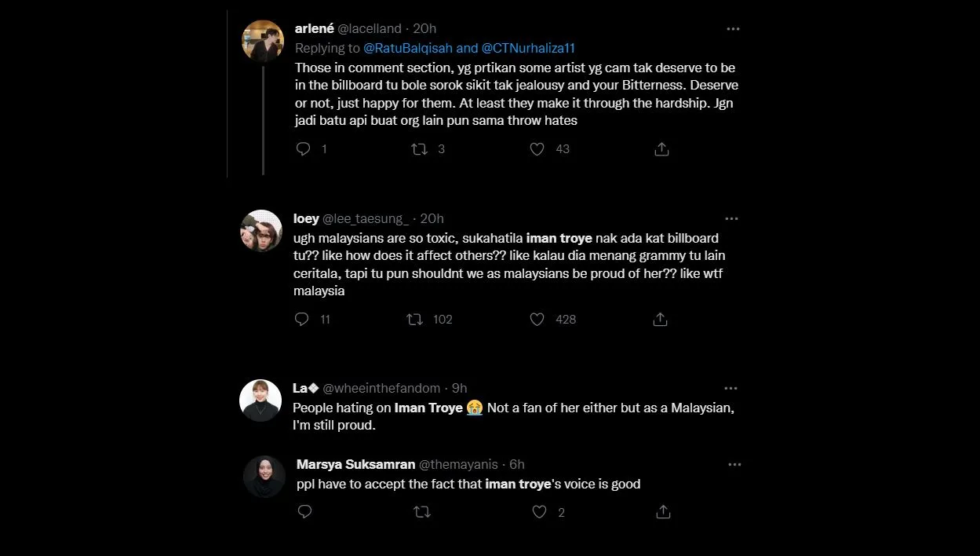
Task: Reply to arlené's tweet
Action: point(304,148)
